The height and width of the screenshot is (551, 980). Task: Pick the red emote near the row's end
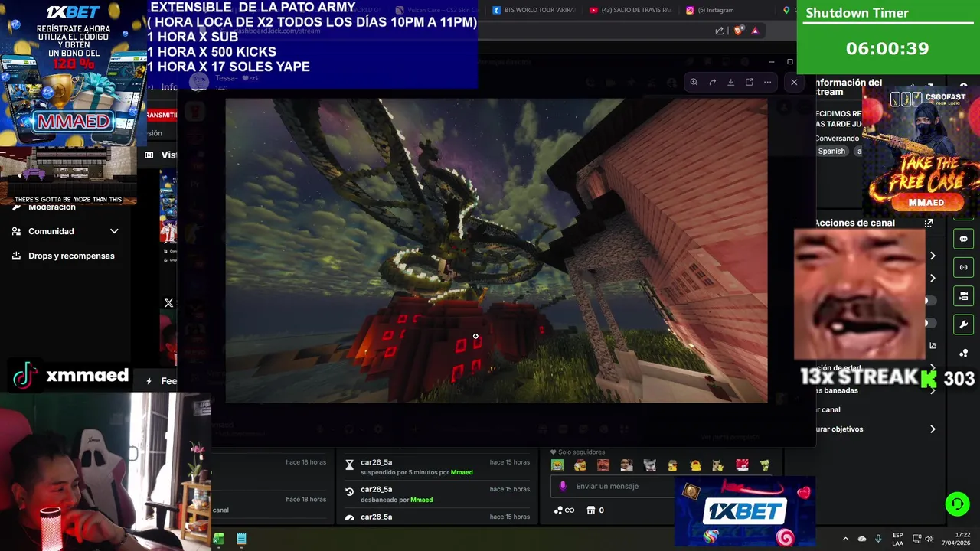(x=741, y=465)
